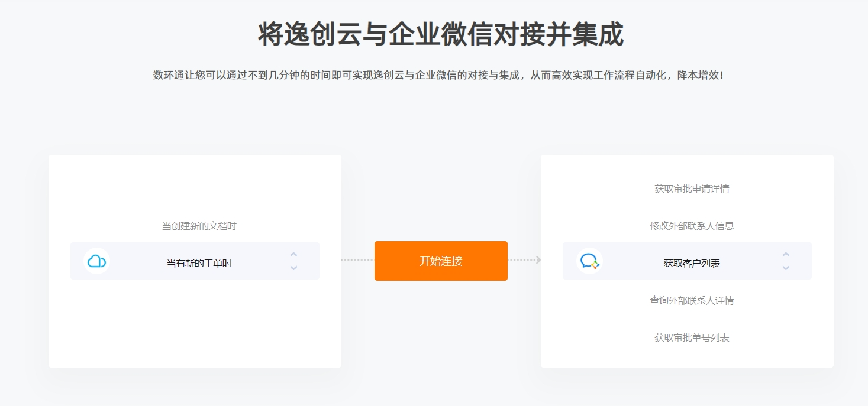Choose the 获取审批申请详情 action

click(692, 189)
